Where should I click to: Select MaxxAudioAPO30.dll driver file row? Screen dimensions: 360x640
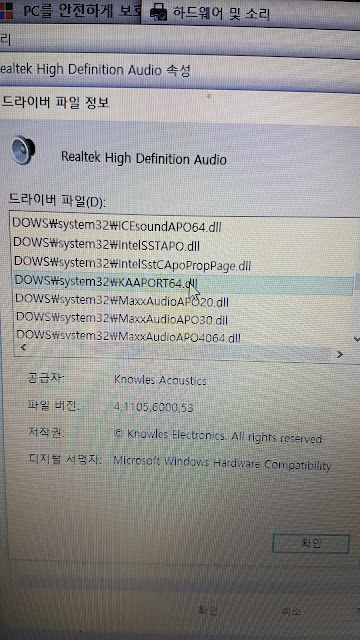[122, 318]
